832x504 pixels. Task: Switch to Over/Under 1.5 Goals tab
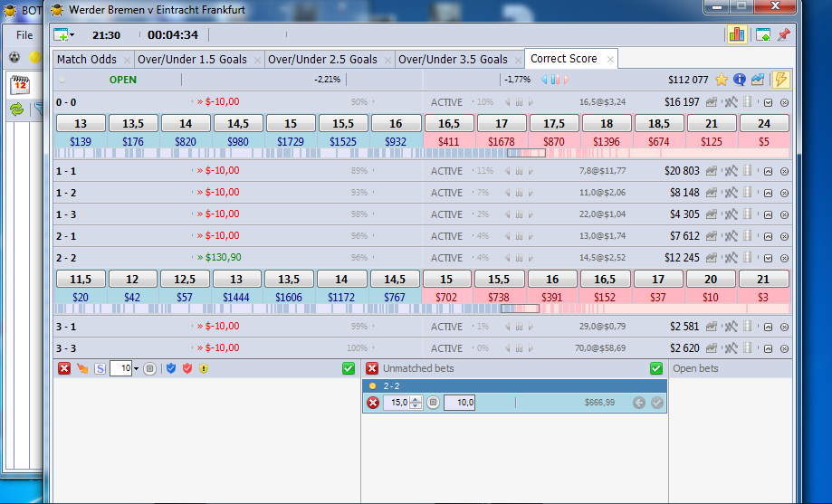(192, 60)
